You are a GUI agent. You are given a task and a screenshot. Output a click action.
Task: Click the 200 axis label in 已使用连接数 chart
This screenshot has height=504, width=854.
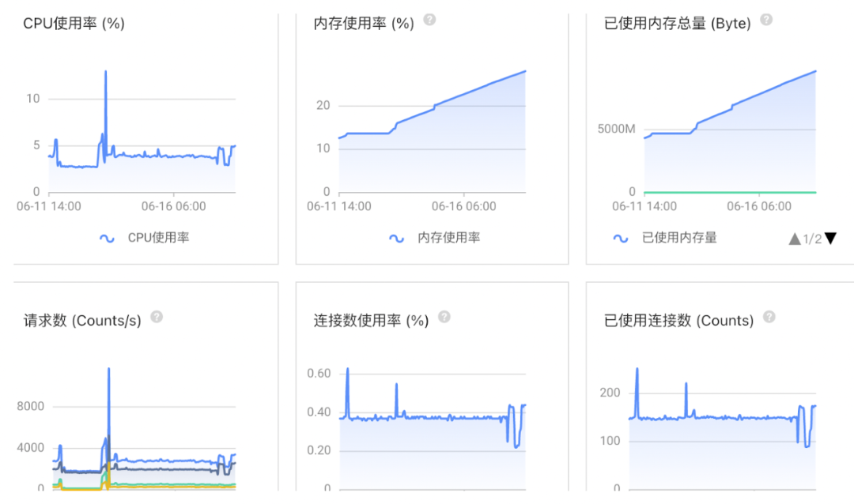[x=610, y=393]
